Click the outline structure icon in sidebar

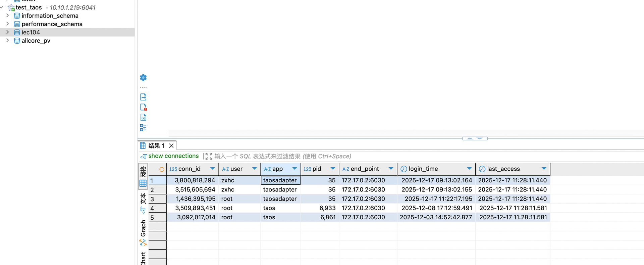[143, 128]
